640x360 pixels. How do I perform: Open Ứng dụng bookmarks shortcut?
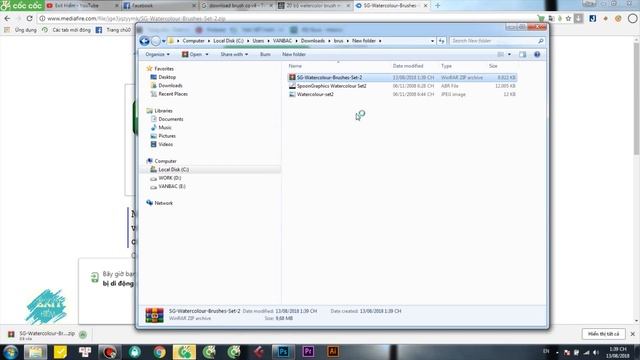coord(21,30)
